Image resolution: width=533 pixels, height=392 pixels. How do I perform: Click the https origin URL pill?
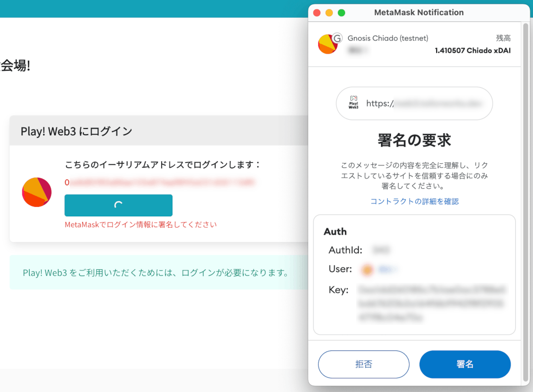point(414,103)
